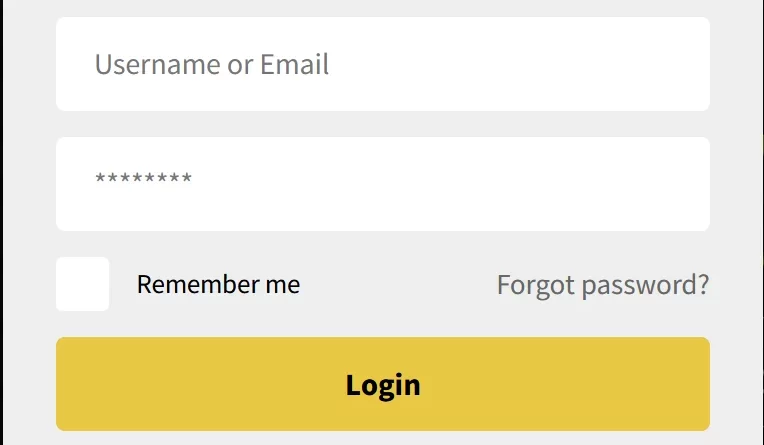This screenshot has width=764, height=445.
Task: Follow the gray Forgot password? text
Action: coord(603,285)
